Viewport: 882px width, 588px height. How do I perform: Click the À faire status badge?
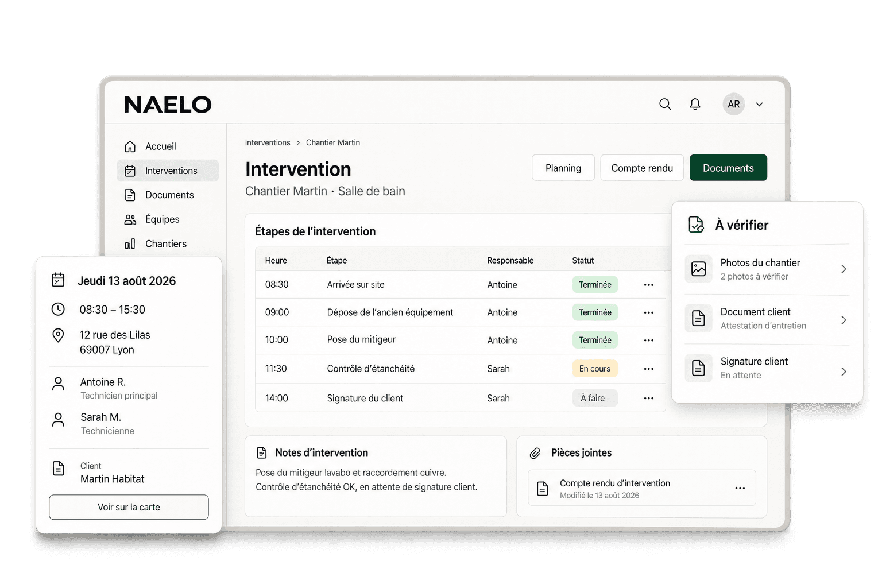pyautogui.click(x=595, y=398)
